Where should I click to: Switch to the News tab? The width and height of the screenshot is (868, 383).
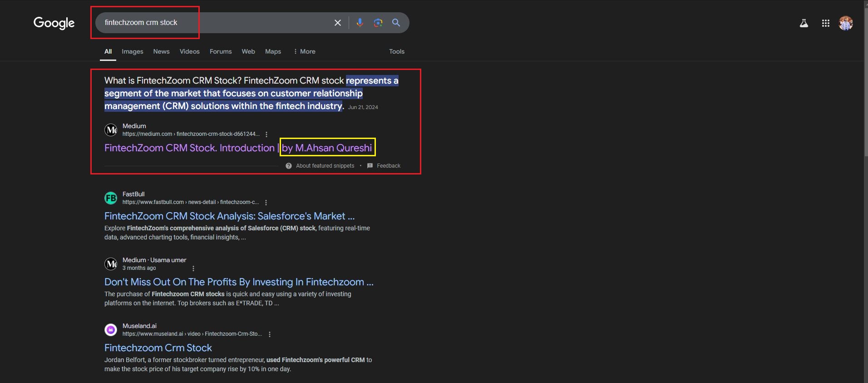161,51
